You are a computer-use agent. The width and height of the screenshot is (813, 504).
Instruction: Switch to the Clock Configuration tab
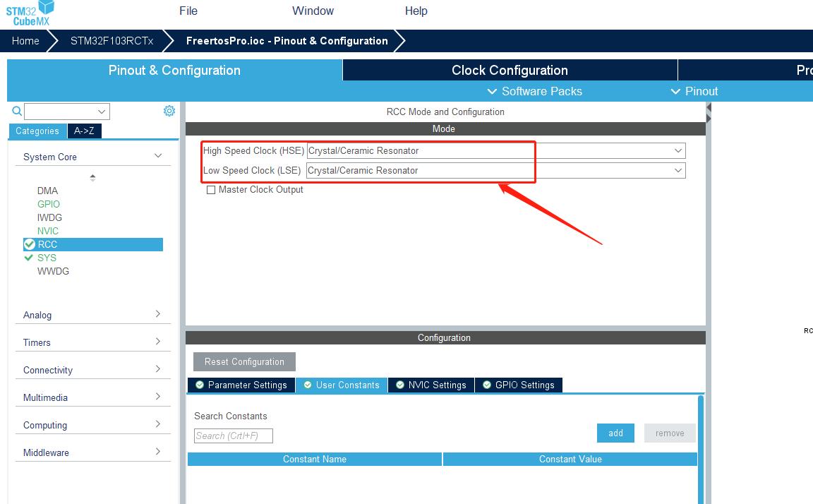point(510,70)
